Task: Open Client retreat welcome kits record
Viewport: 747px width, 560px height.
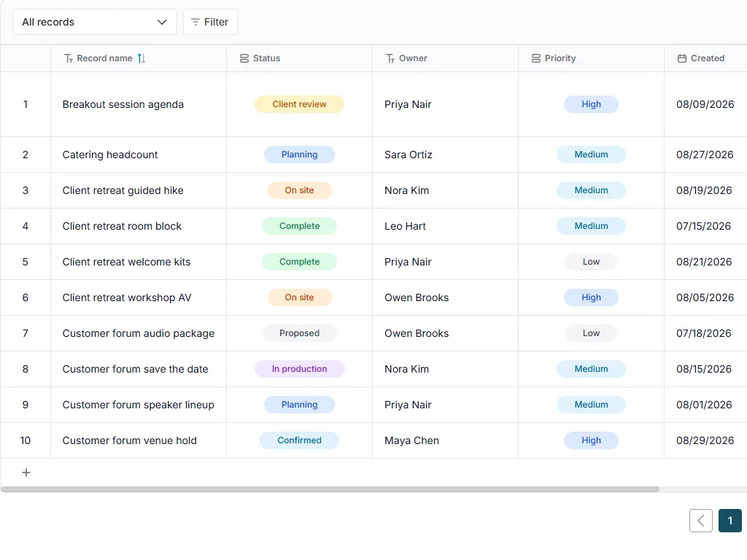Action: pyautogui.click(x=126, y=262)
